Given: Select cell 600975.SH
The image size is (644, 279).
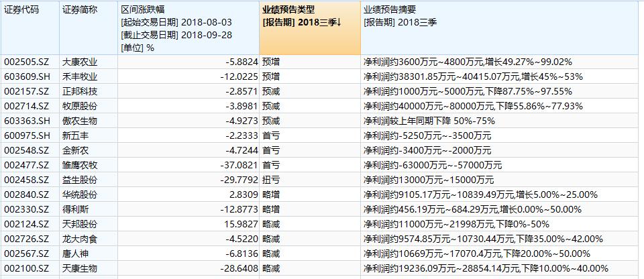Looking at the screenshot, I should point(30,136).
